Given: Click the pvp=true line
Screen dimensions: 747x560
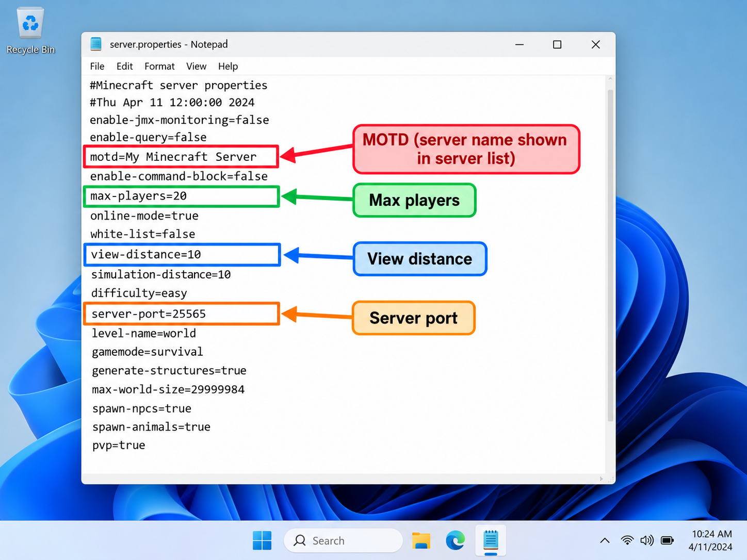Looking at the screenshot, I should tap(119, 446).
